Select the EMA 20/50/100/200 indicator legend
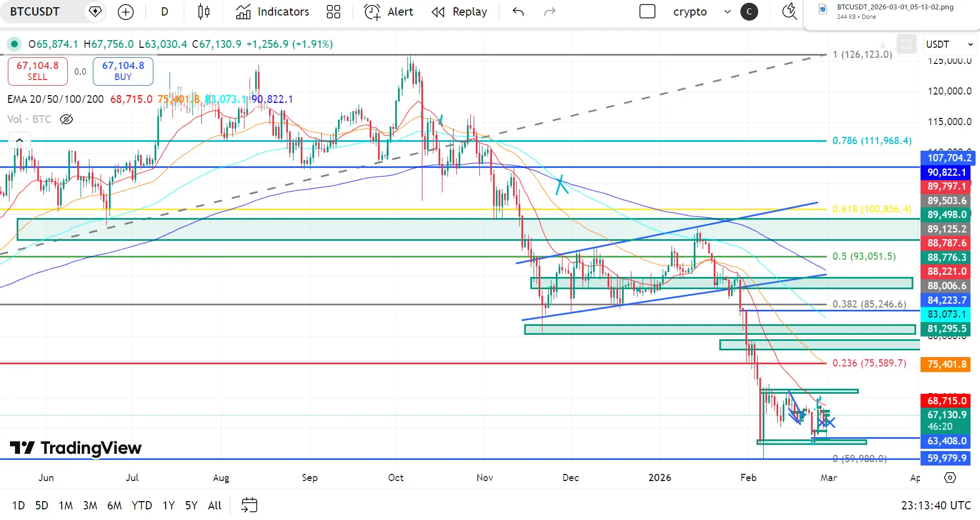 (56, 99)
